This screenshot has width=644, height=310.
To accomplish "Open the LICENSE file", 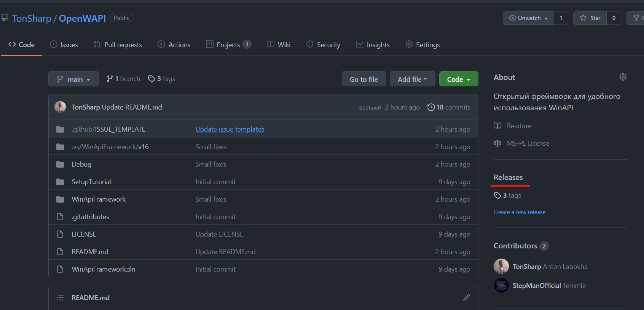I will tap(84, 234).
